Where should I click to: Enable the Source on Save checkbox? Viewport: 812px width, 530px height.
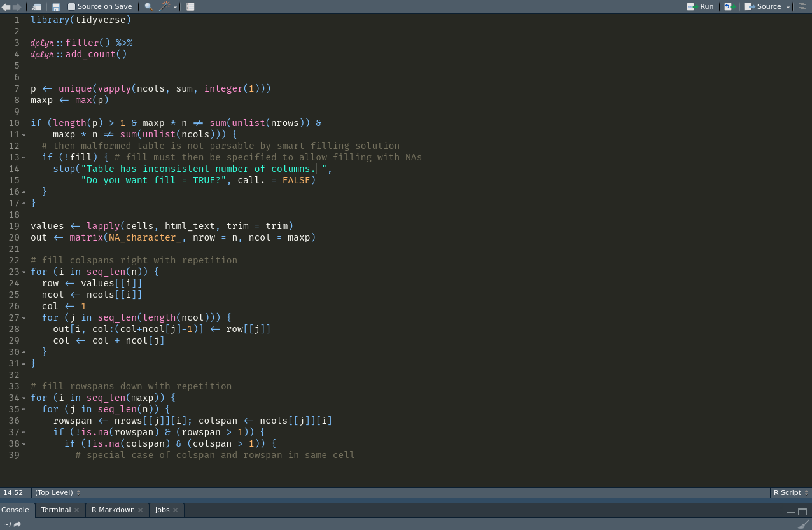coord(71,7)
